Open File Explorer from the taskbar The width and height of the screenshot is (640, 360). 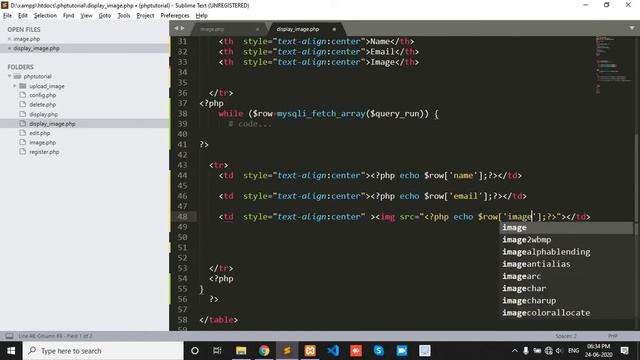(x=241, y=351)
